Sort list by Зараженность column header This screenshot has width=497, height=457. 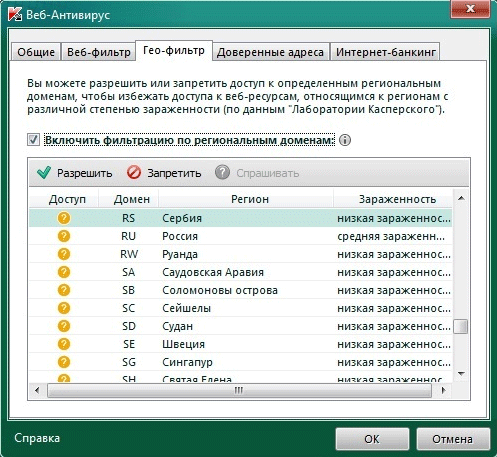[x=397, y=199]
